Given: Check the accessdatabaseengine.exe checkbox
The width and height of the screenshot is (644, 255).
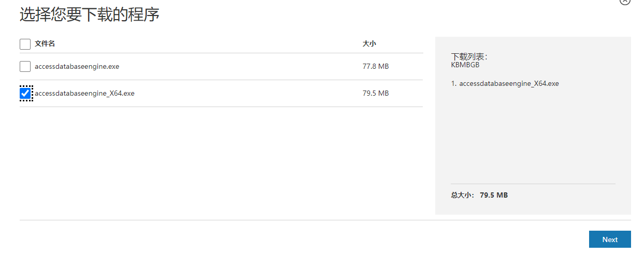Looking at the screenshot, I should tap(25, 67).
